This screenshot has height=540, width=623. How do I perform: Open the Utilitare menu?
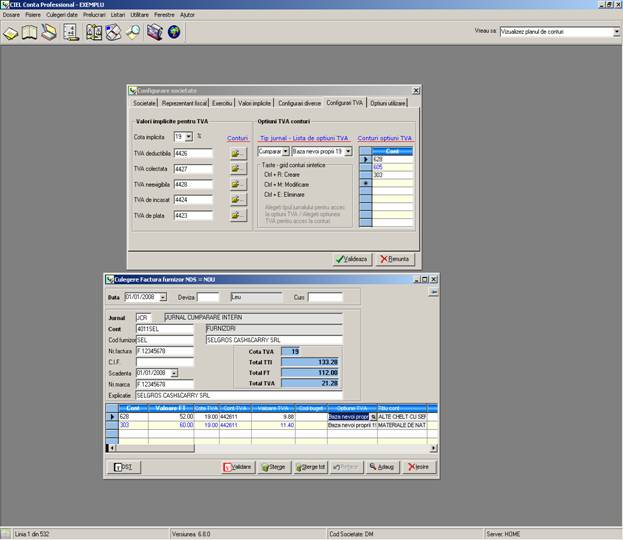[139, 15]
